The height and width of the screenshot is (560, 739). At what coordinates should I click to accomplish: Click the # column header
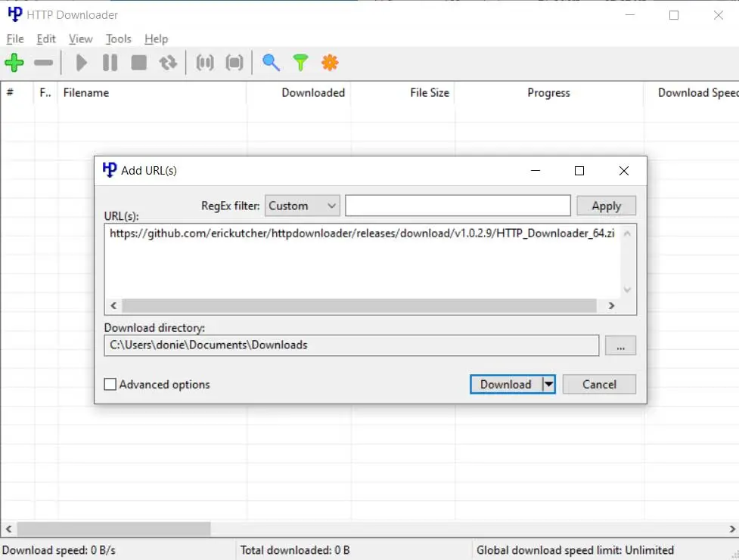(x=17, y=93)
